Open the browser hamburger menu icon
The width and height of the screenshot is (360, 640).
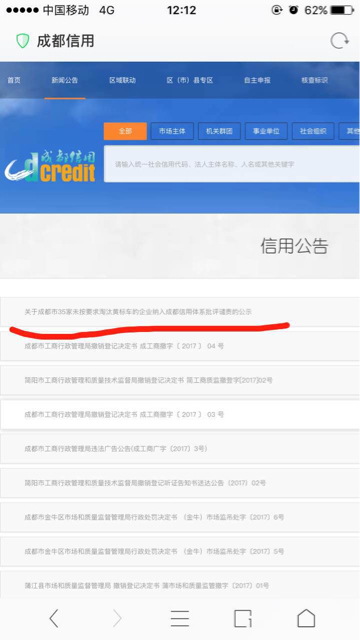pos(180,618)
